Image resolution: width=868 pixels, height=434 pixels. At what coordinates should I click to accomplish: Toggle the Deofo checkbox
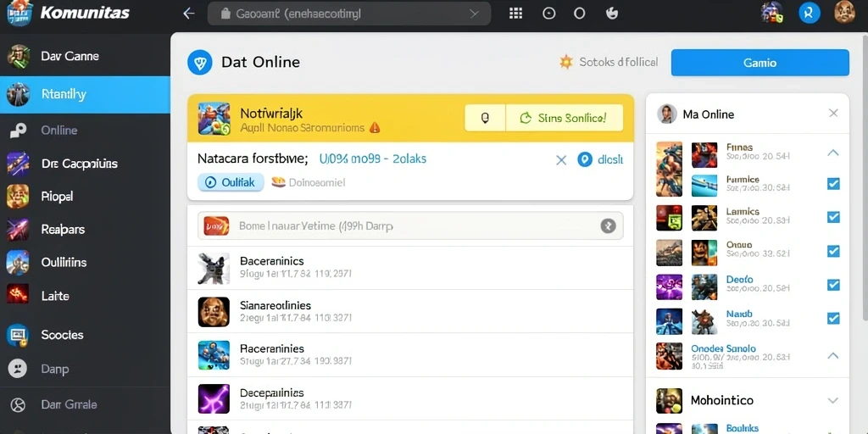pyautogui.click(x=833, y=285)
